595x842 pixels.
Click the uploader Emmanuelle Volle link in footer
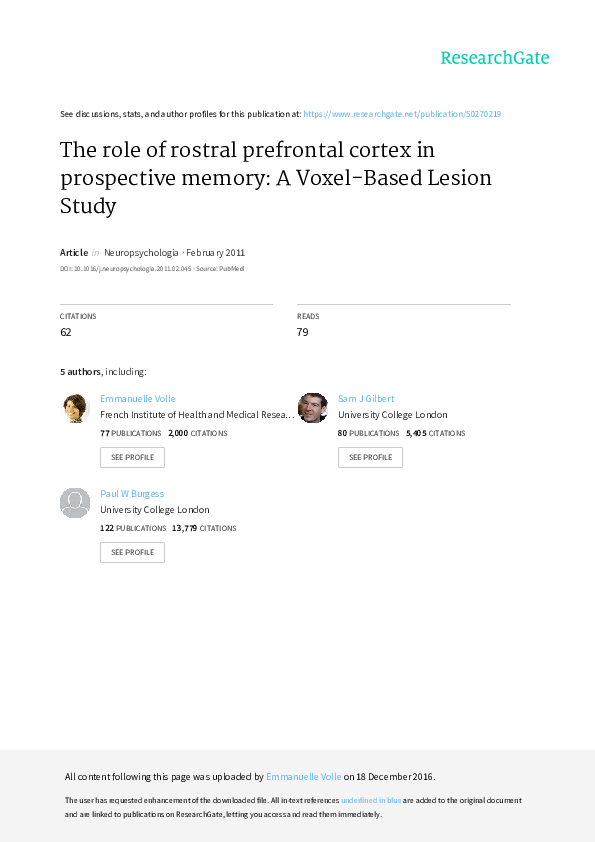tap(303, 776)
